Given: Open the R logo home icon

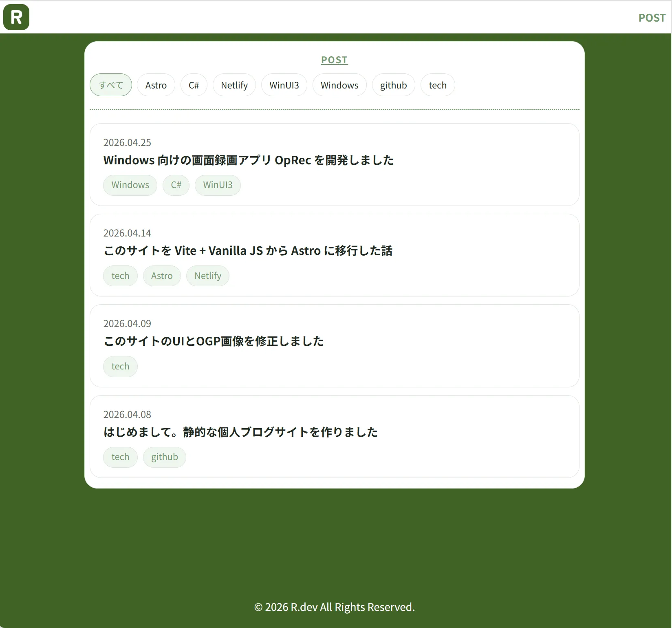Looking at the screenshot, I should (x=16, y=17).
